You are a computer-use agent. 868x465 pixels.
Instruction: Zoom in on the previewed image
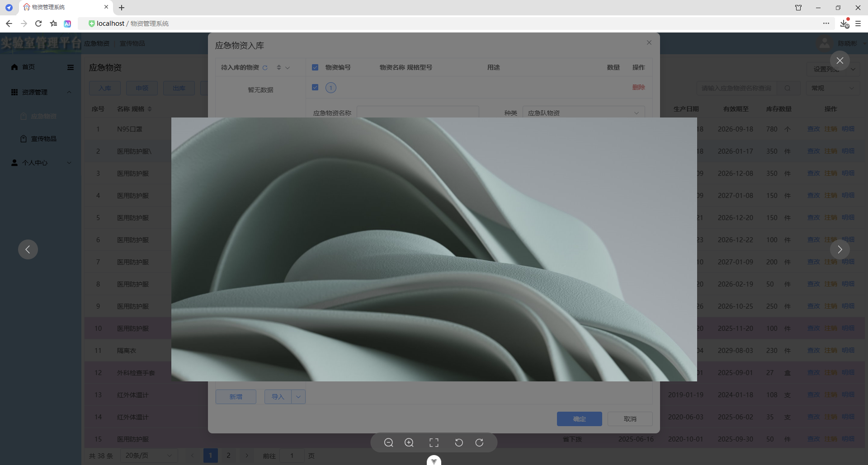point(409,442)
